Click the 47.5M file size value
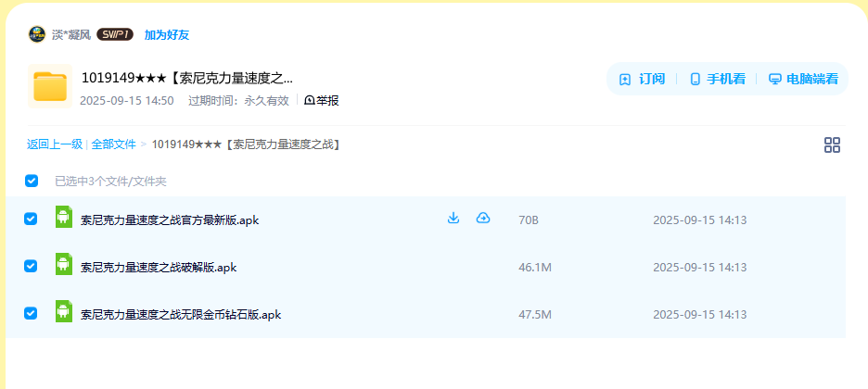 pos(535,315)
